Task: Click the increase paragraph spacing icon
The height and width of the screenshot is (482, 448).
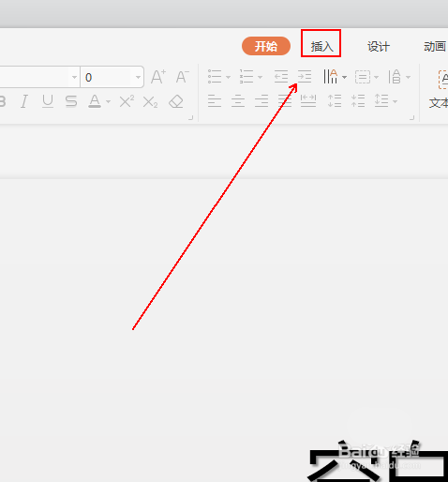Action: click(335, 101)
